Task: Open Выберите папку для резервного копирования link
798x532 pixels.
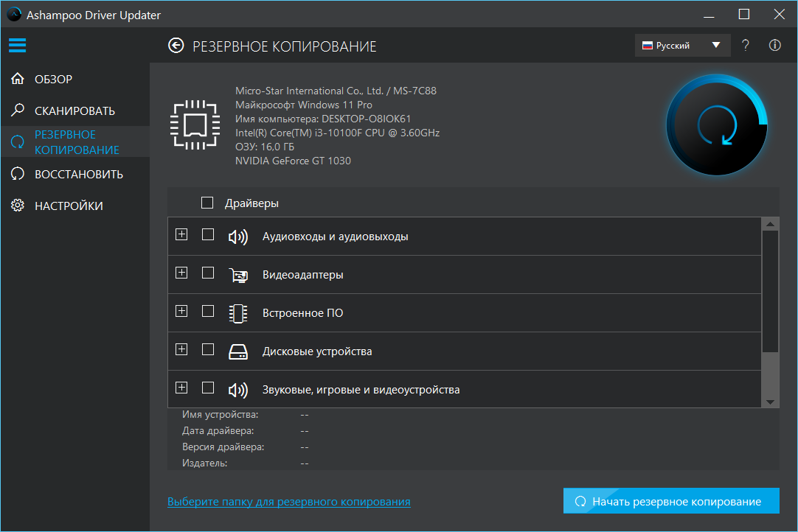Action: [289, 502]
